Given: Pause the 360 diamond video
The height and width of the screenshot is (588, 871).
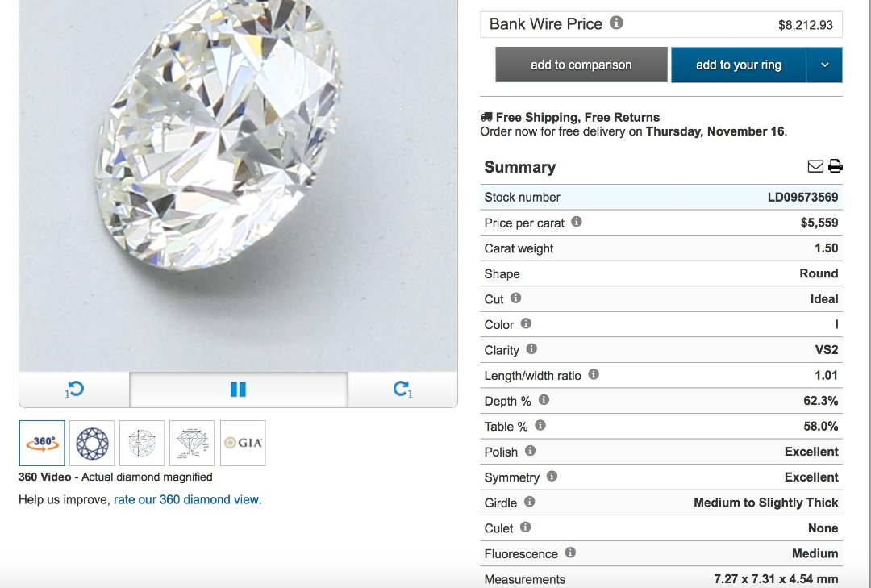Looking at the screenshot, I should (x=238, y=390).
